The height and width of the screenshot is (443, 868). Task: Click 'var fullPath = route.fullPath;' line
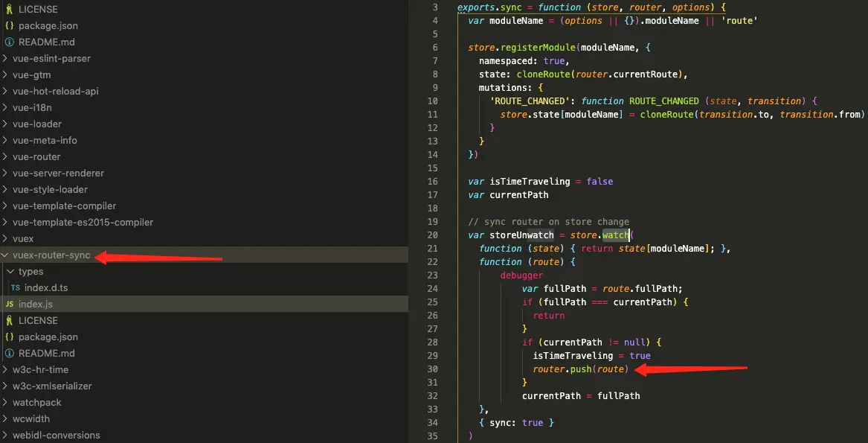pos(602,288)
